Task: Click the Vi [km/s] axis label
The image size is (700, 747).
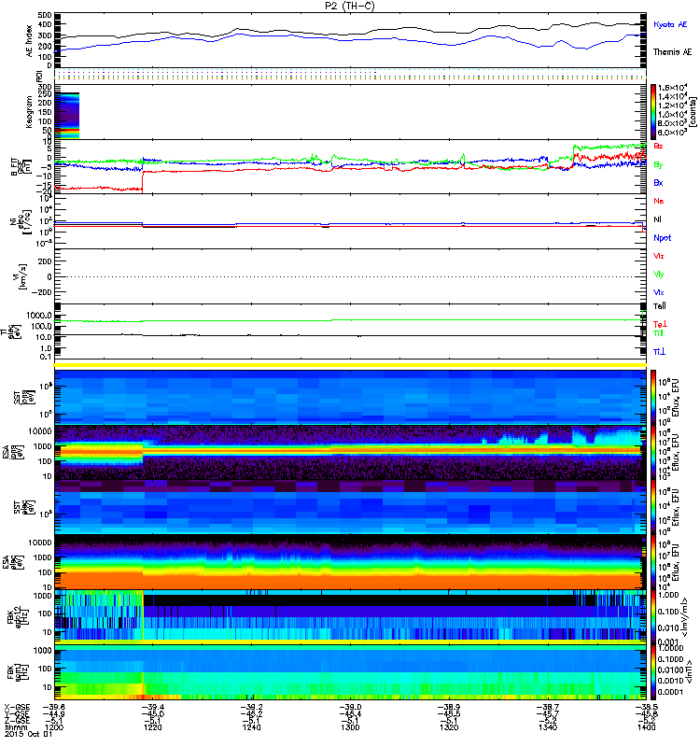Action: pyautogui.click(x=21, y=276)
